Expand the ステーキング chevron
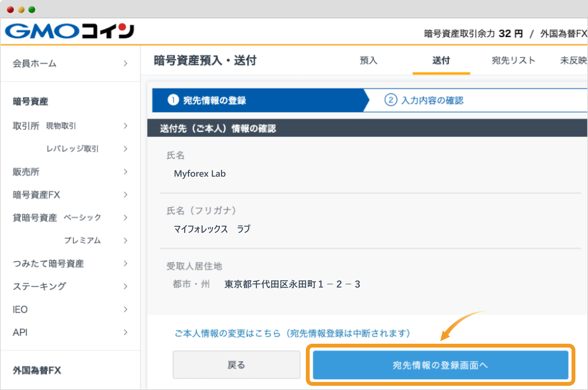The height and width of the screenshot is (390, 588). click(x=125, y=286)
